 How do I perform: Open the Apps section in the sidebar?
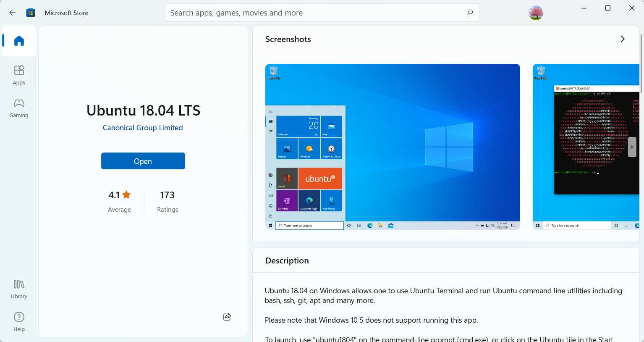(x=18, y=75)
